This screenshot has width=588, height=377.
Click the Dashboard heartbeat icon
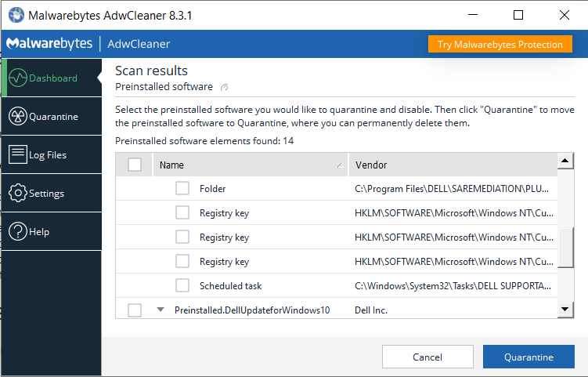pyautogui.click(x=18, y=78)
